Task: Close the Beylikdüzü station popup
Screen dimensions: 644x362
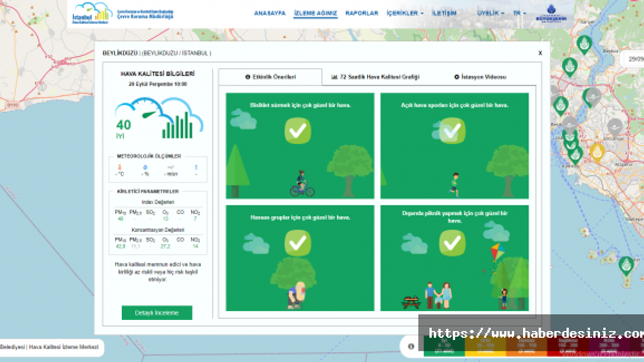Action: (x=540, y=53)
